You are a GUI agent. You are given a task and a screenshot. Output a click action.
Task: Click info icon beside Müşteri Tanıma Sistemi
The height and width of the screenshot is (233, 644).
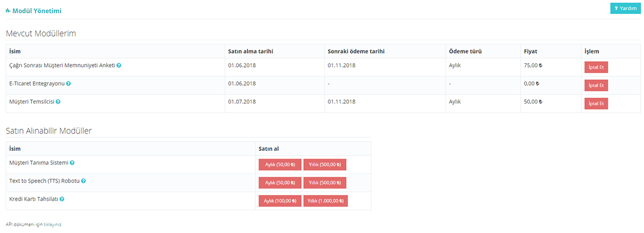pos(72,162)
